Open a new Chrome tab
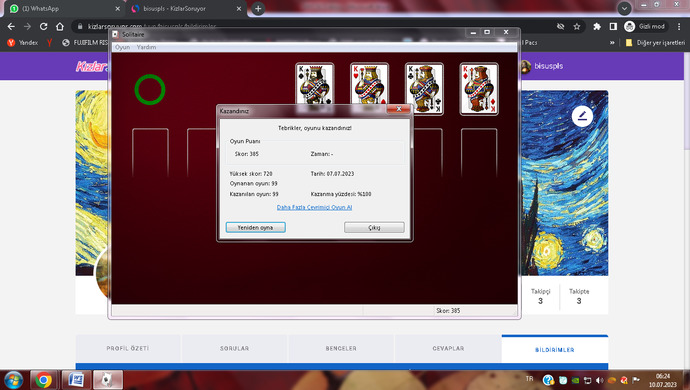Image resolution: width=690 pixels, height=390 pixels. point(258,8)
